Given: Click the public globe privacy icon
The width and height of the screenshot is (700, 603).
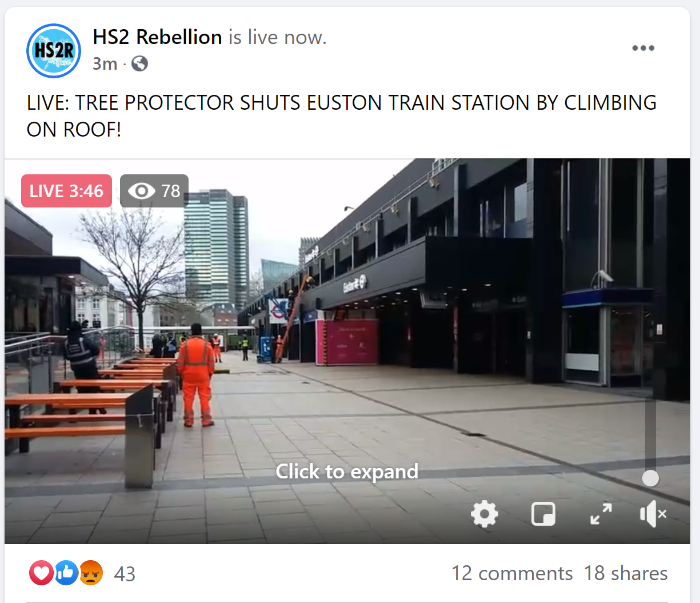Looking at the screenshot, I should [139, 63].
